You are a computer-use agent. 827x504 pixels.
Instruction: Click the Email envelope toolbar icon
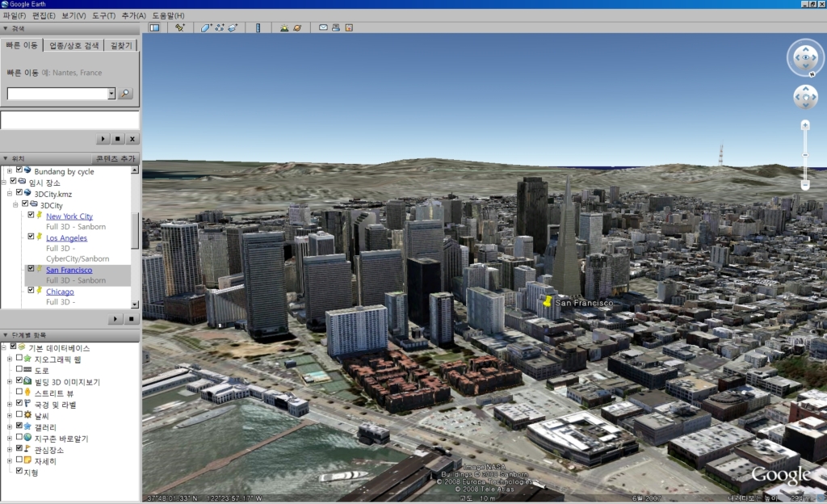point(323,27)
